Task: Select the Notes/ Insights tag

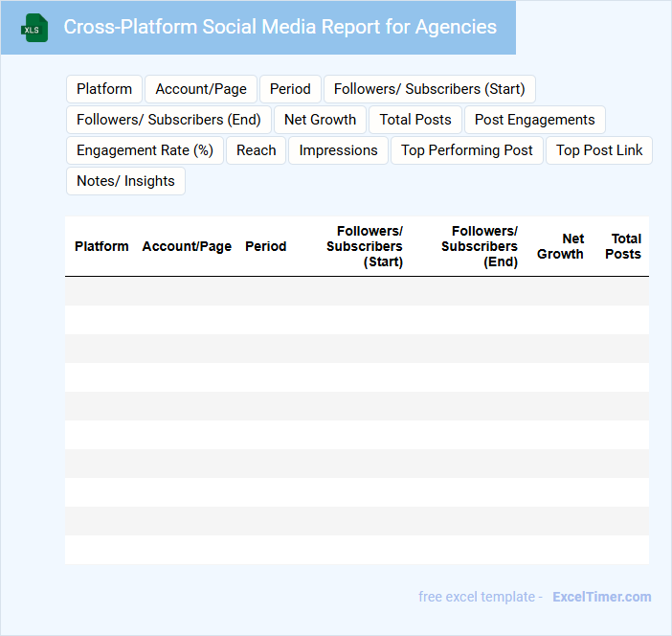Action: (x=125, y=181)
